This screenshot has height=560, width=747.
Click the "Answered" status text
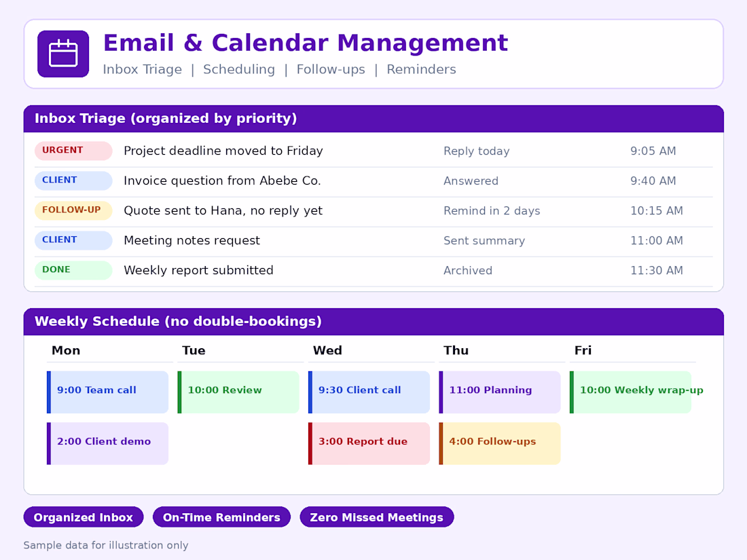coord(471,181)
